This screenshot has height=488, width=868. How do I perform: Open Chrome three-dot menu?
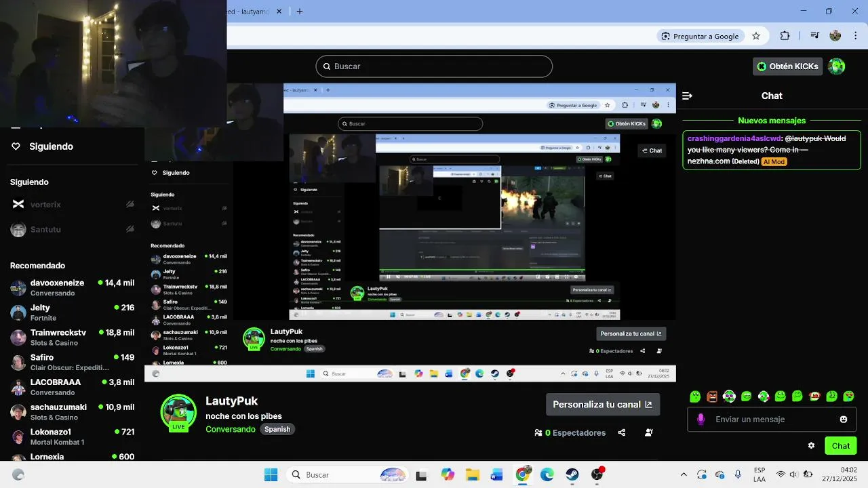[854, 36]
